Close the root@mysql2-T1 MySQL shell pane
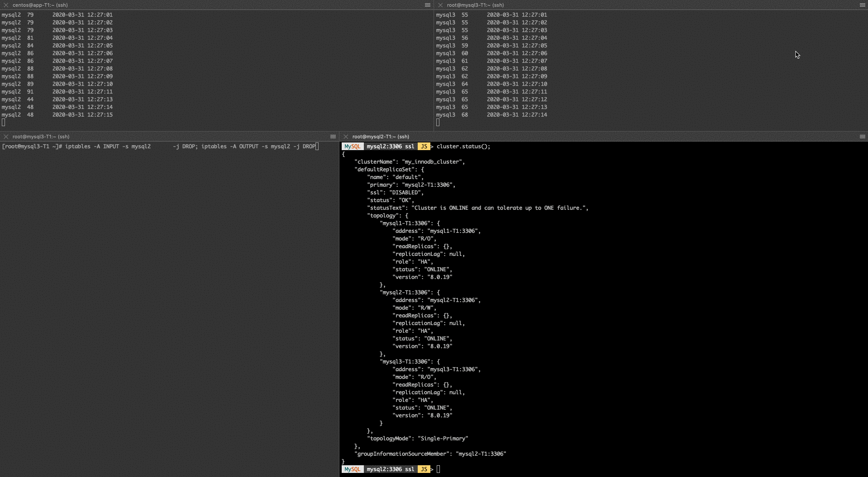 tap(346, 137)
